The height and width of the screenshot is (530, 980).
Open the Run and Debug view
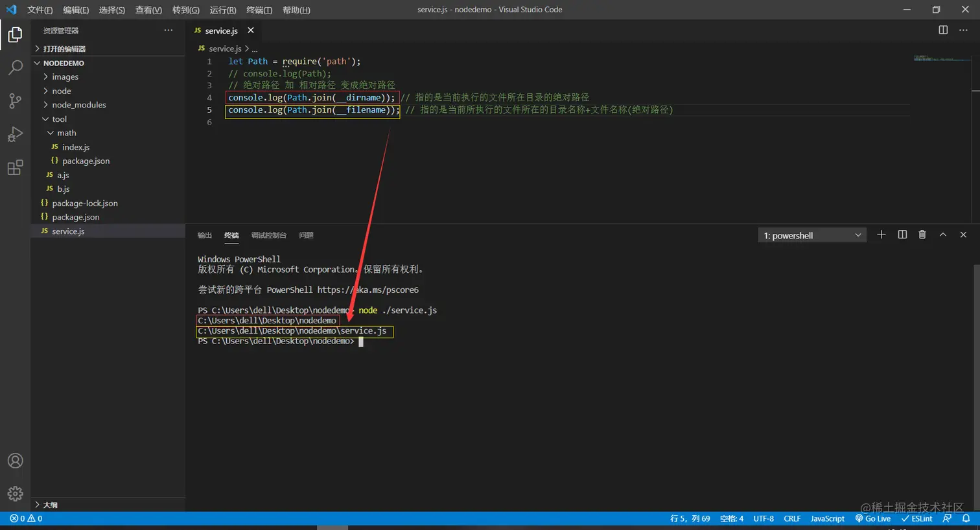(15, 134)
